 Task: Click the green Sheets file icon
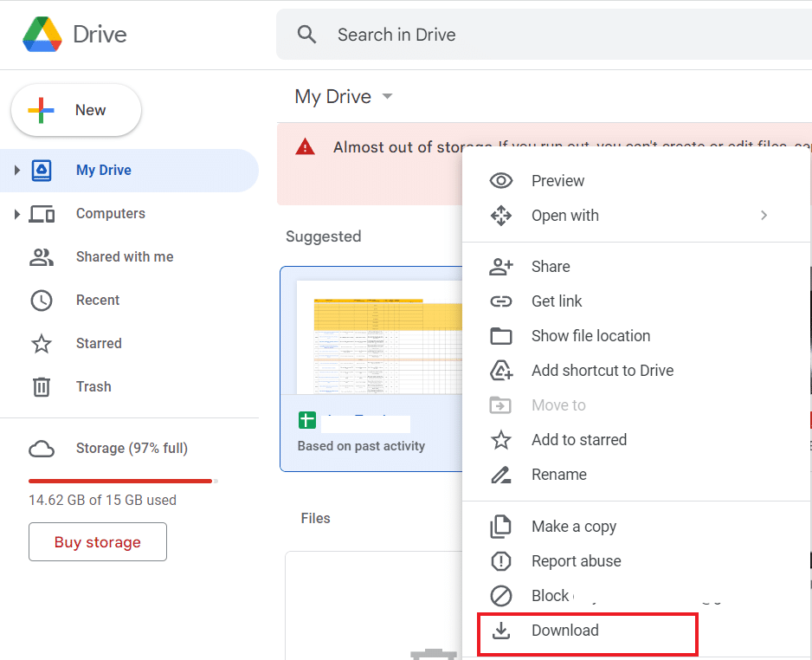[307, 420]
